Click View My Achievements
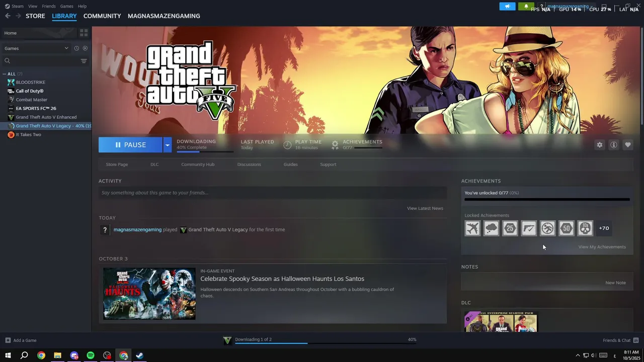The width and height of the screenshot is (644, 362). click(x=602, y=247)
